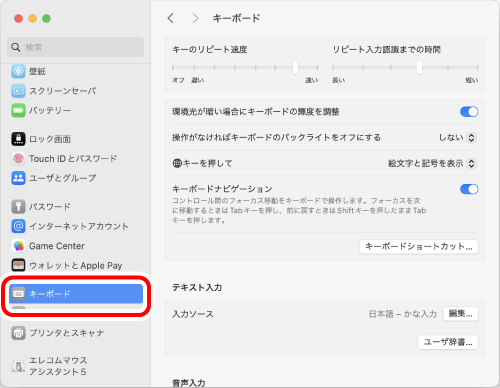500x388 pixels.
Task: Select the Game Center icon
Action: [x=18, y=246]
